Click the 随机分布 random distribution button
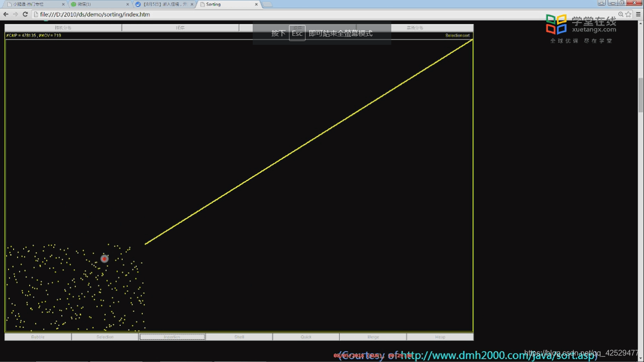 point(63,28)
